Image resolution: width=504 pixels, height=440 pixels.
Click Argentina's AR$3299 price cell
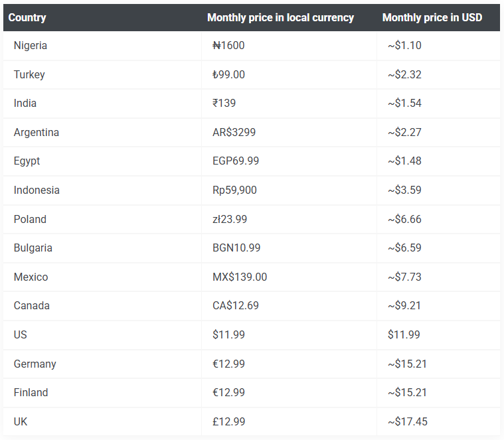click(x=234, y=132)
